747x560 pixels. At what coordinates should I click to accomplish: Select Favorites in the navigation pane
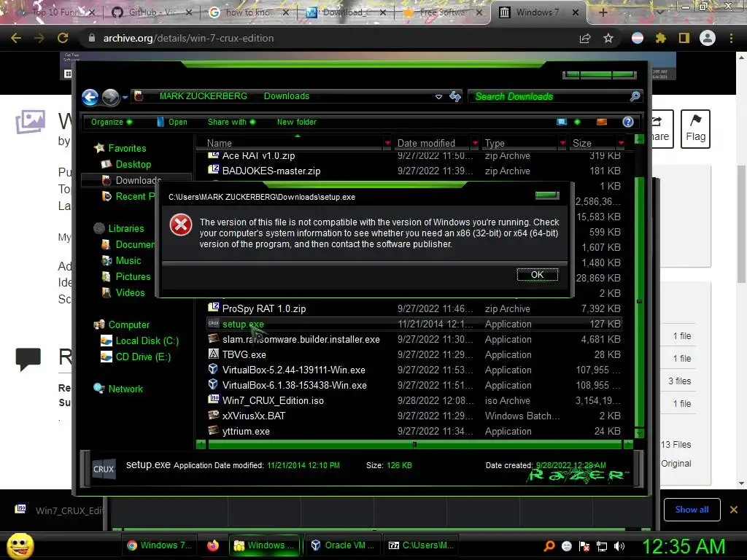point(120,148)
